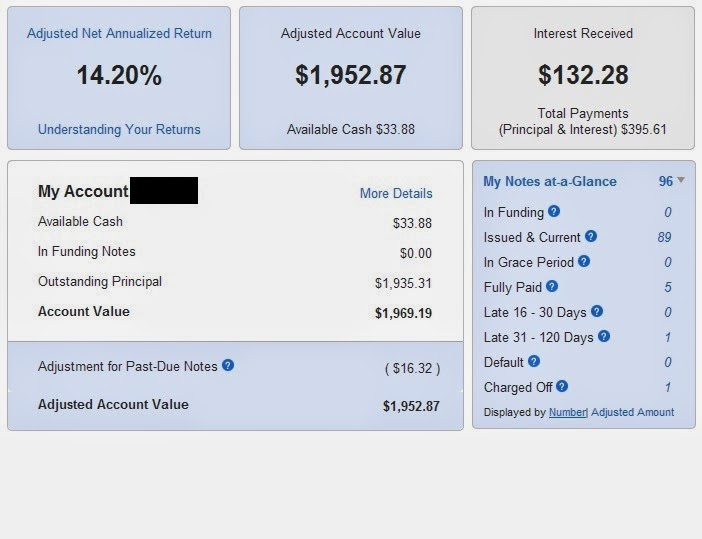This screenshot has width=702, height=539.
Task: Display notes by Number
Action: (x=567, y=412)
